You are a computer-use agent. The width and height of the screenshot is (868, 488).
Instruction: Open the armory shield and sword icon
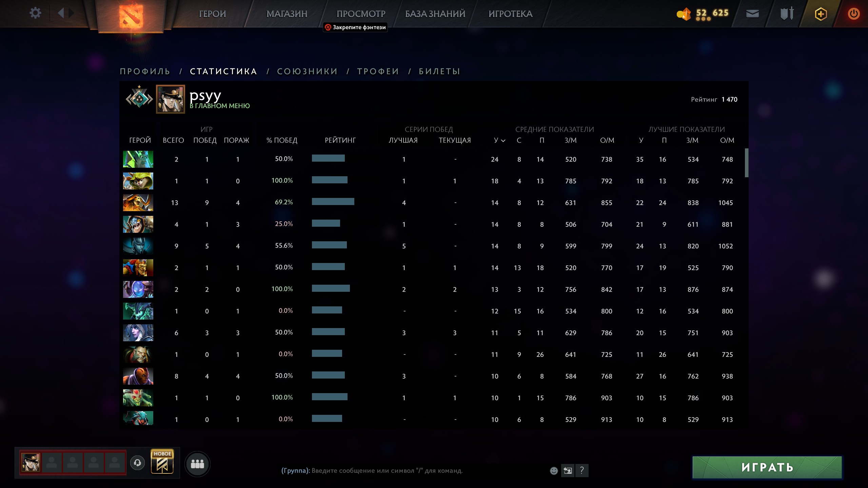787,14
